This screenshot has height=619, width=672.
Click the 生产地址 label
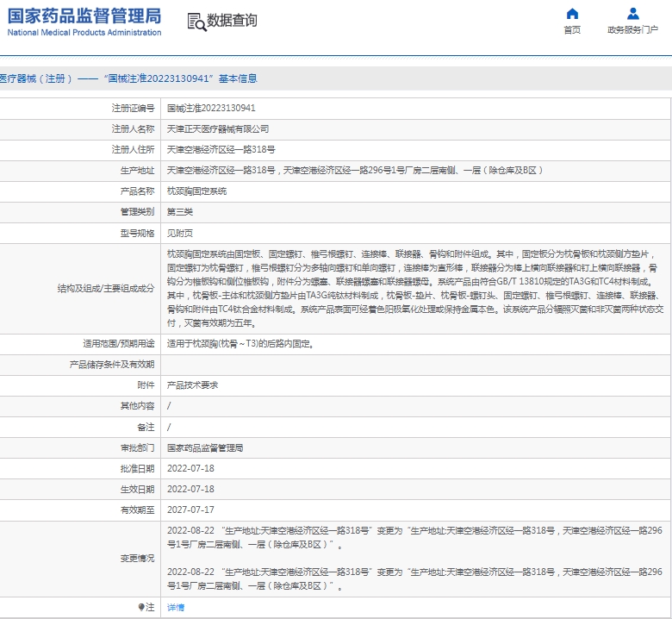point(137,171)
